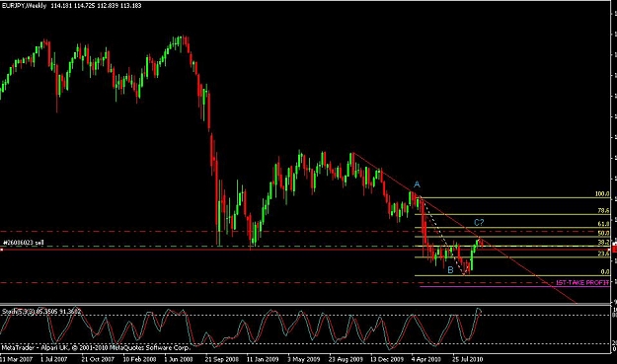The image size is (617, 364).
Task: Click the 50.0 Fibonacci level label
Action: [603, 233]
